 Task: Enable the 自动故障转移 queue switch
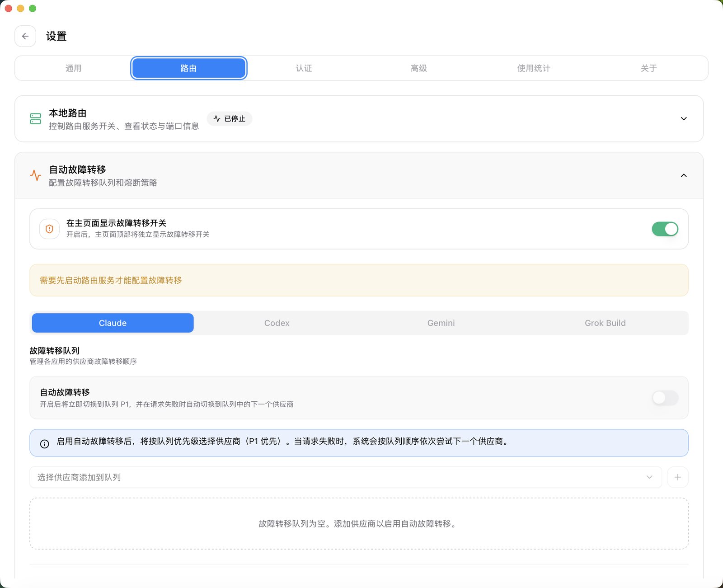665,398
